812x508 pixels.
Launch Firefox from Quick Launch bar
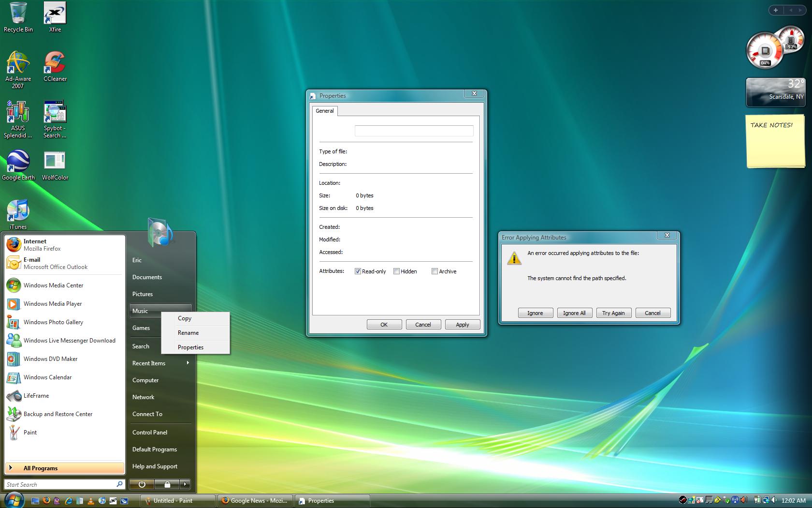[46, 501]
